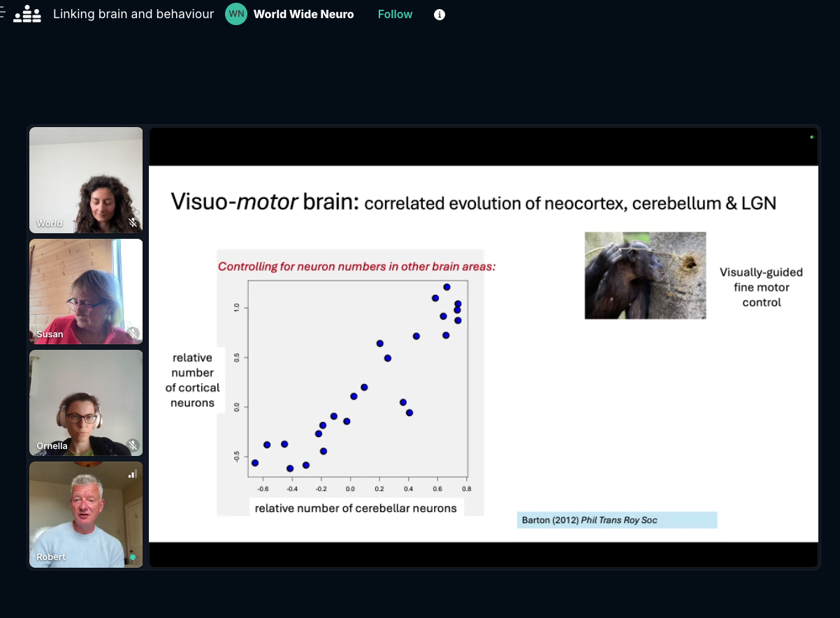Click Robert's signal strength bars icon
840x618 pixels.
[131, 475]
